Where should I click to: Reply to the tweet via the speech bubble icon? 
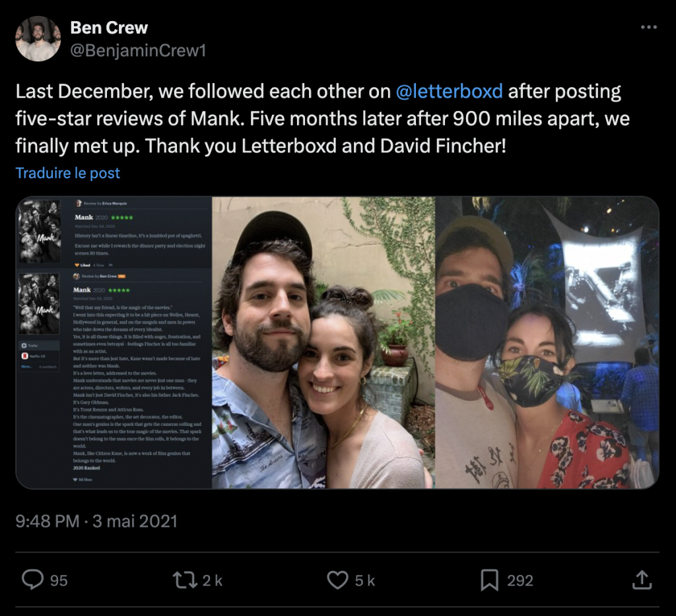click(32, 580)
